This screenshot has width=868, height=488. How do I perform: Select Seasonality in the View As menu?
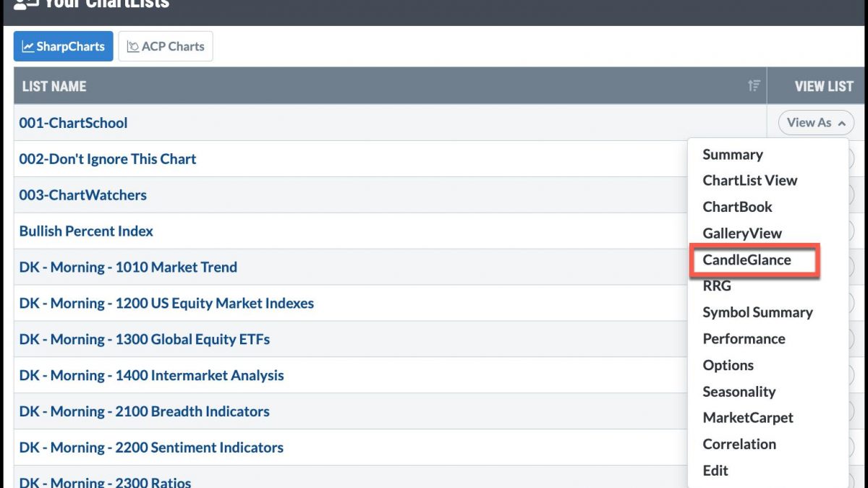click(739, 392)
